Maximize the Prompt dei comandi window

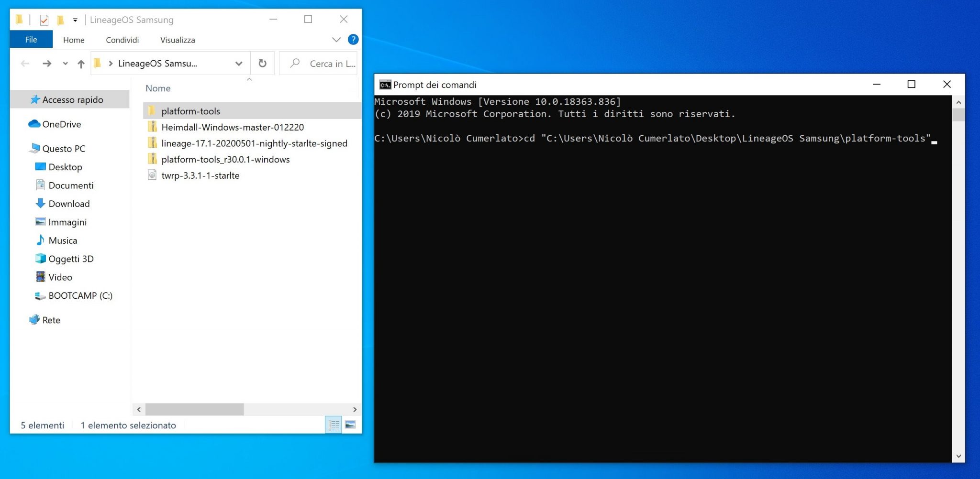click(912, 84)
